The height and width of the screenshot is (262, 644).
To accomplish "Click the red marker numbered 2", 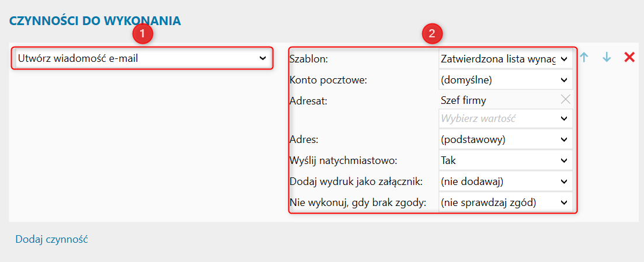I will [432, 34].
